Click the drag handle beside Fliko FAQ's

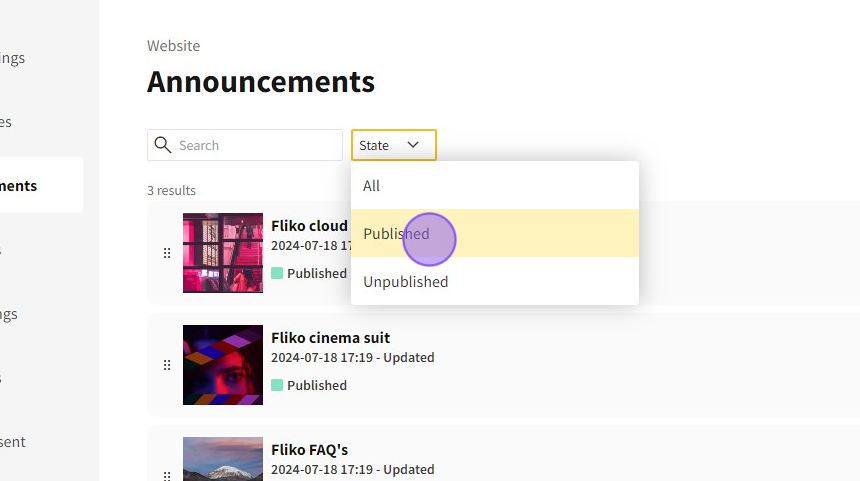click(x=167, y=474)
